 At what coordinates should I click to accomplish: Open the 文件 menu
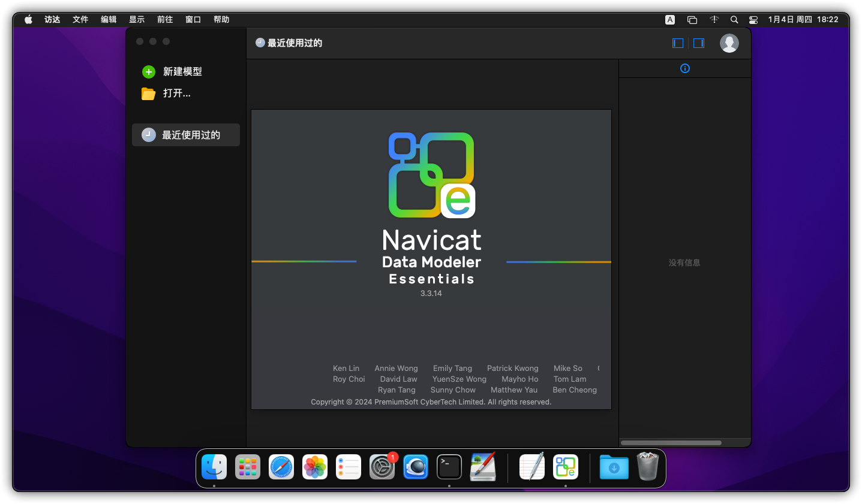point(80,20)
